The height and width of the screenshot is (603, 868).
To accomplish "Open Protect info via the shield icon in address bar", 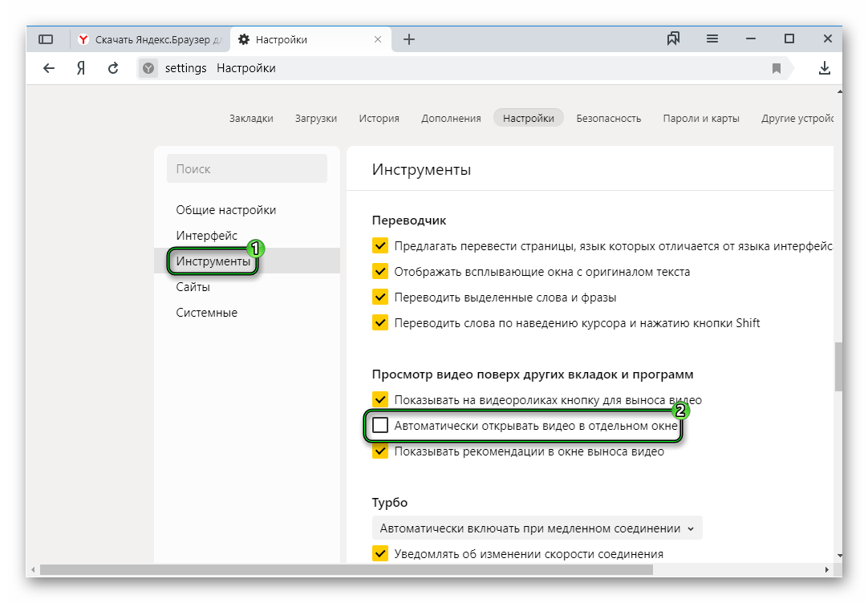I will click(148, 68).
